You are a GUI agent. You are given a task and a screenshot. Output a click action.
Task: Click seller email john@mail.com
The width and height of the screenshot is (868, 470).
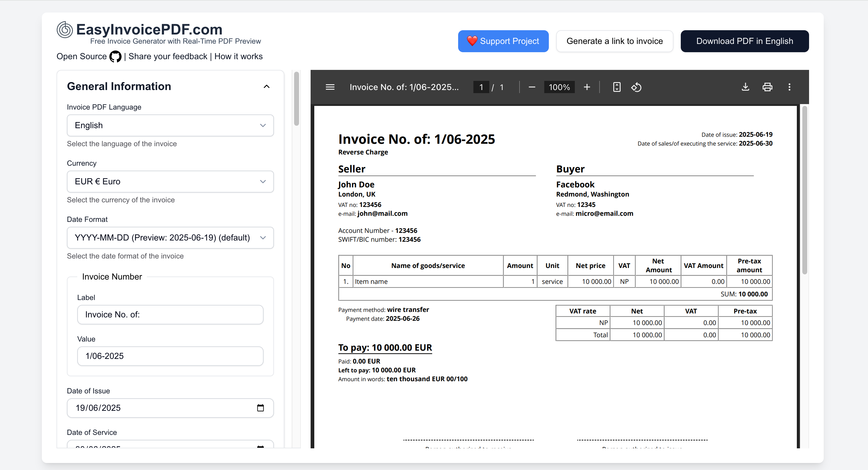(x=382, y=213)
